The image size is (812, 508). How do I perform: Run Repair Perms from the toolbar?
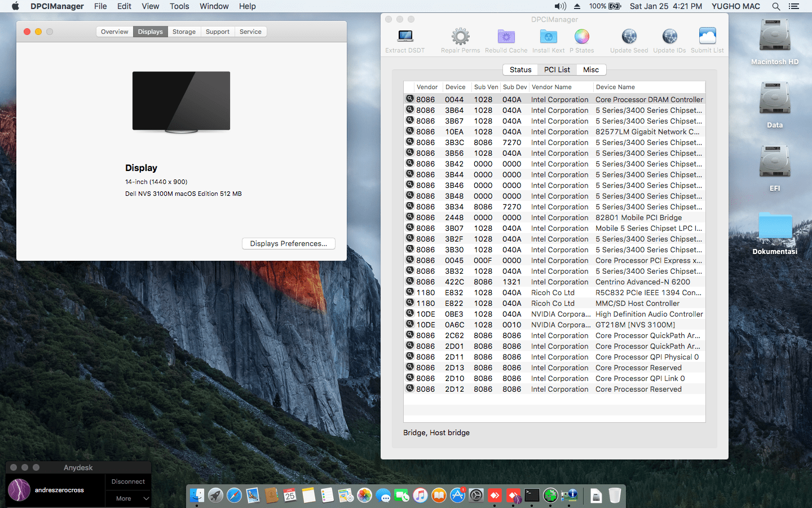[460, 37]
